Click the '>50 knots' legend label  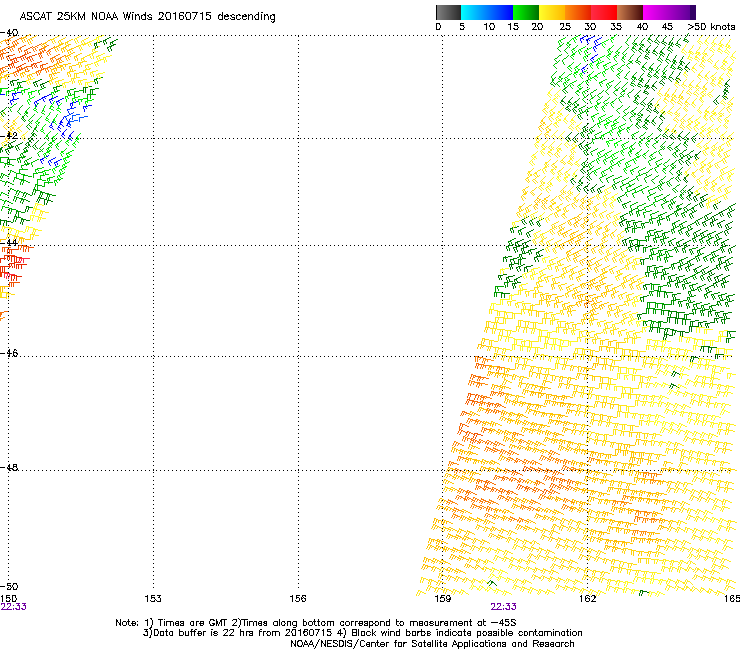coord(711,27)
